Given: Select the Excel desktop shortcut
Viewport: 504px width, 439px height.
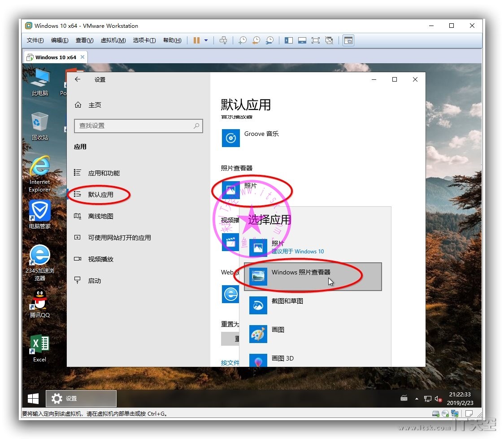Looking at the screenshot, I should pyautogui.click(x=40, y=348).
